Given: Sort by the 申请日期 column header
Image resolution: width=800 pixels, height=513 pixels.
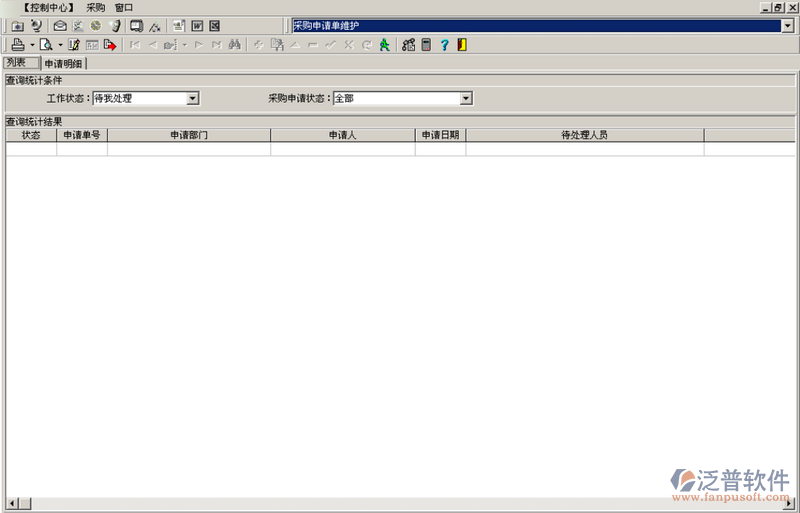Looking at the screenshot, I should pos(440,135).
